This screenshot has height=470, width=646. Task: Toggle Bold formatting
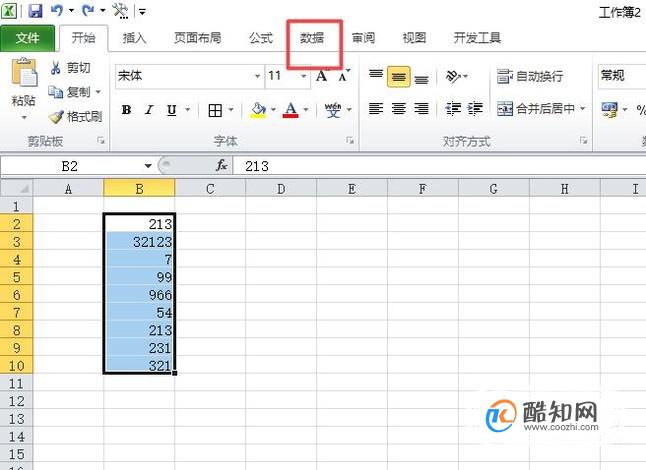(x=126, y=110)
